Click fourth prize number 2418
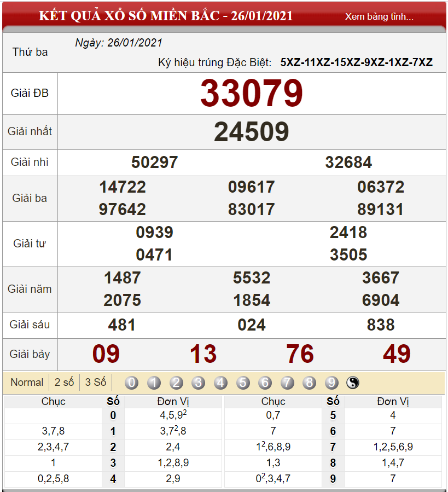The height and width of the screenshot is (492, 448). pos(348,233)
